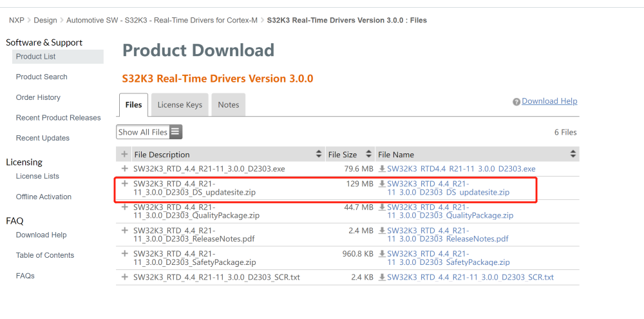Viewport: 644px width, 319px height.
Task: Click download arrow icon beside SCR.txt file
Action: (382, 277)
